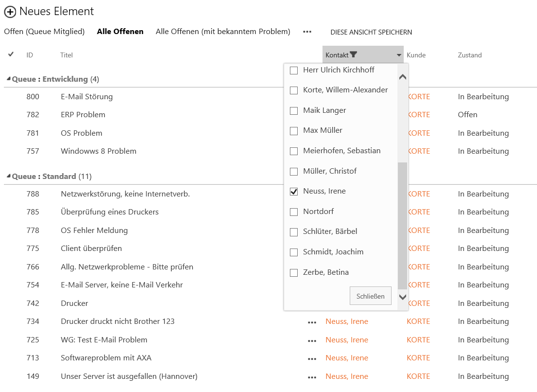Screen dimensions: 537x392
Task: Click the Kontakt column filter funnel icon
Action: coord(354,54)
